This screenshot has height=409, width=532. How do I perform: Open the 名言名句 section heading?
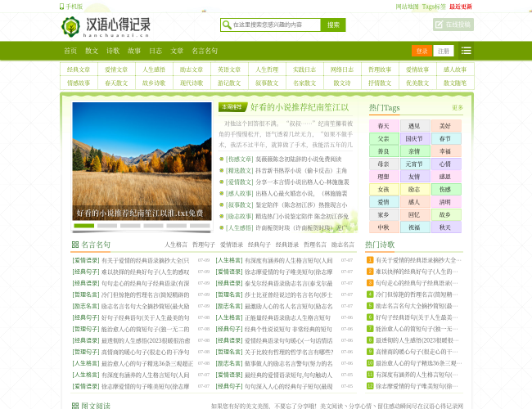(x=96, y=245)
